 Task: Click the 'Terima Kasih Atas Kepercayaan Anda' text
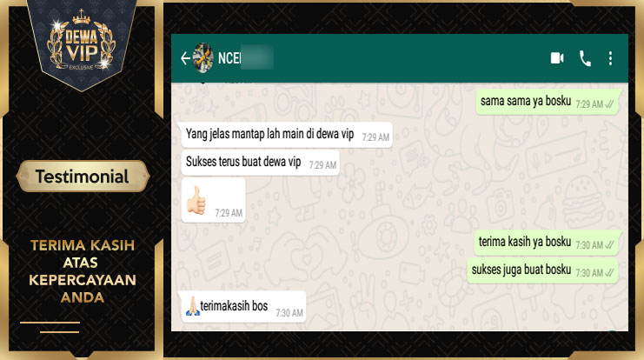83,271
